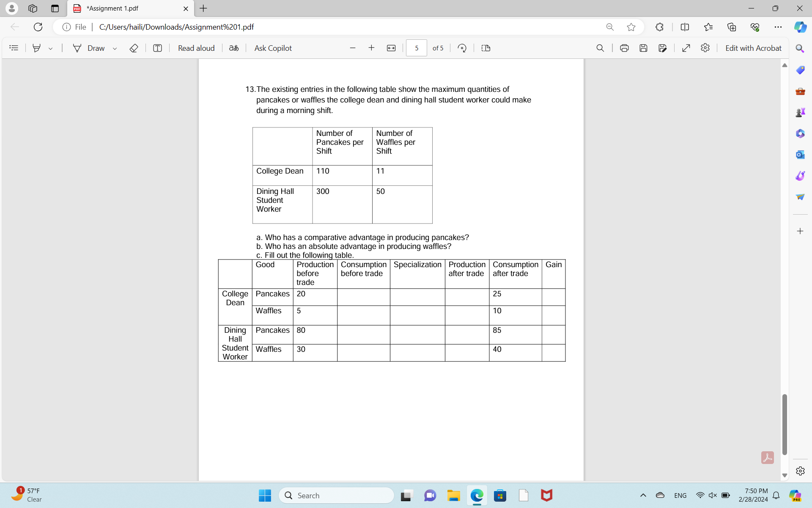Toggle Draw annotation mode

coord(89,48)
